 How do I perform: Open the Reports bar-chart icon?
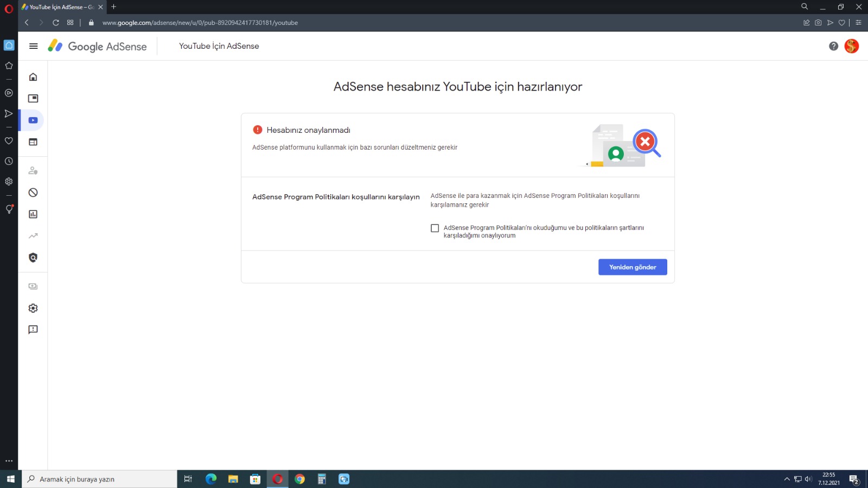tap(33, 214)
